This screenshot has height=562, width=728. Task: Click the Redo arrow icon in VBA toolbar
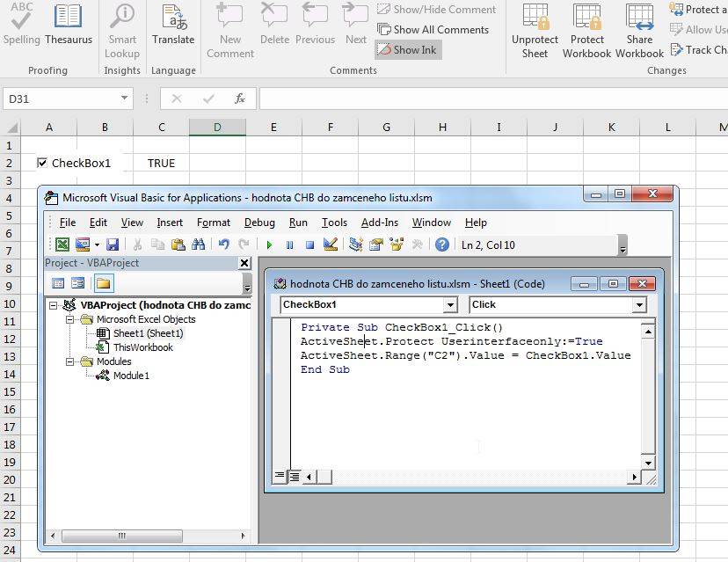click(244, 245)
